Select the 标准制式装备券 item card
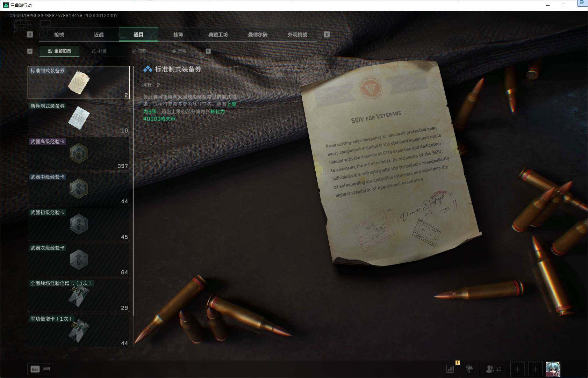Screen dimensions: 588x378 79,82
